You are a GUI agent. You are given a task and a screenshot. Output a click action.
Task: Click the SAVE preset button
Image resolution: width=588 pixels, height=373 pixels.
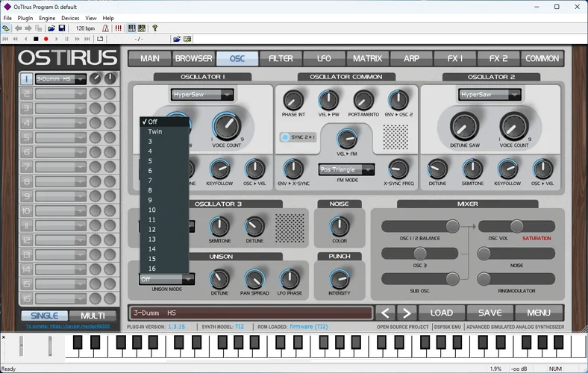coord(490,313)
